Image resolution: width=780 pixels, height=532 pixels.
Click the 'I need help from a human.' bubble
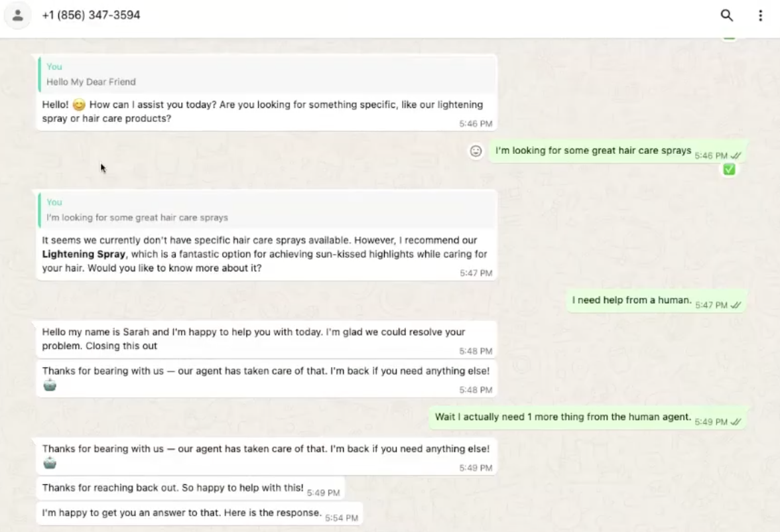coord(631,300)
